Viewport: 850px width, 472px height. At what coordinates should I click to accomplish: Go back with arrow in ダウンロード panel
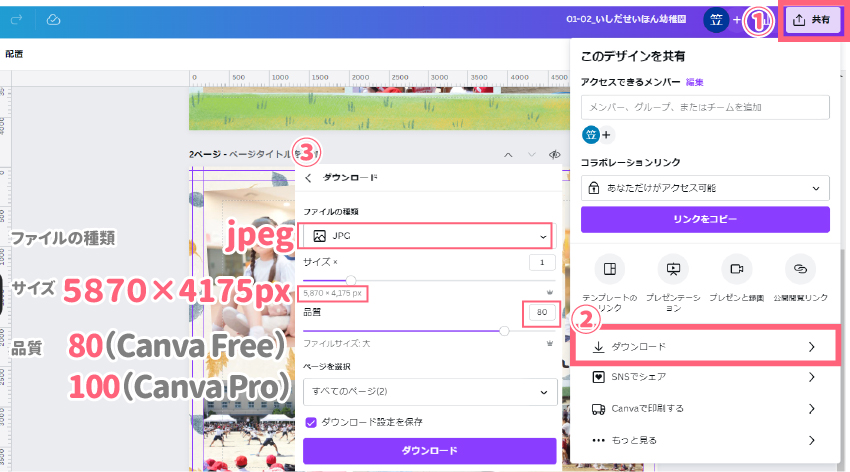(308, 178)
